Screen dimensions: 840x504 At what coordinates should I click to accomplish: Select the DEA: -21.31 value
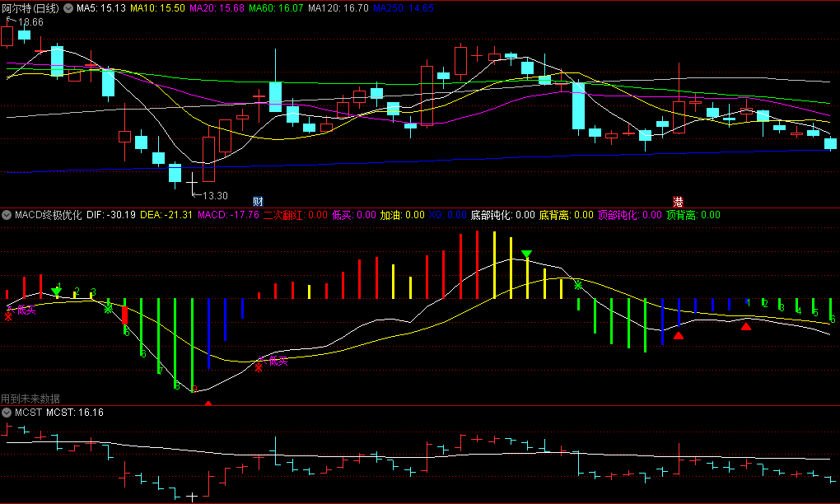click(x=166, y=215)
